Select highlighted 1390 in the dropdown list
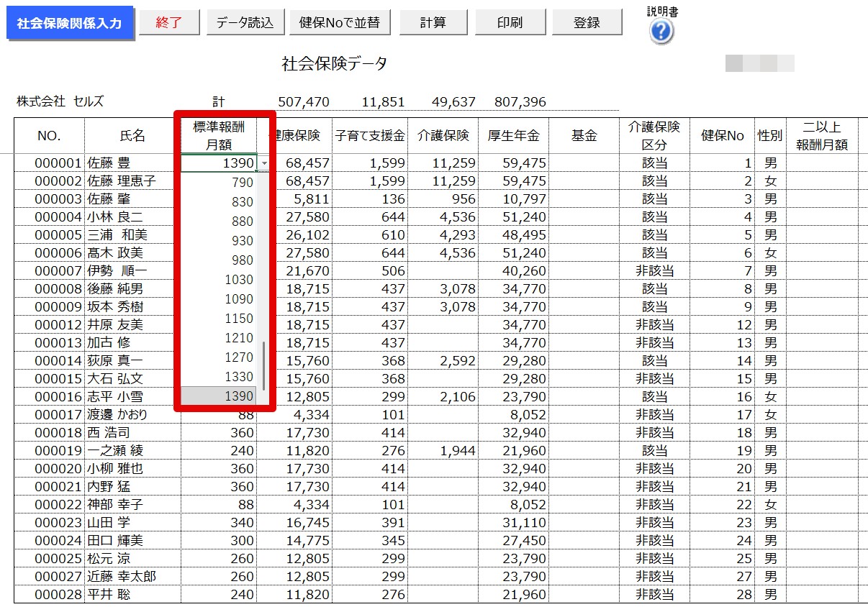Image resolution: width=868 pixels, height=607 pixels. coord(218,396)
